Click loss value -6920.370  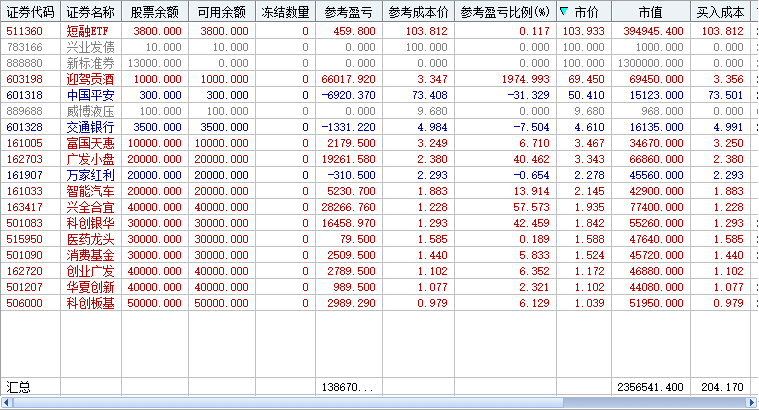coord(349,95)
